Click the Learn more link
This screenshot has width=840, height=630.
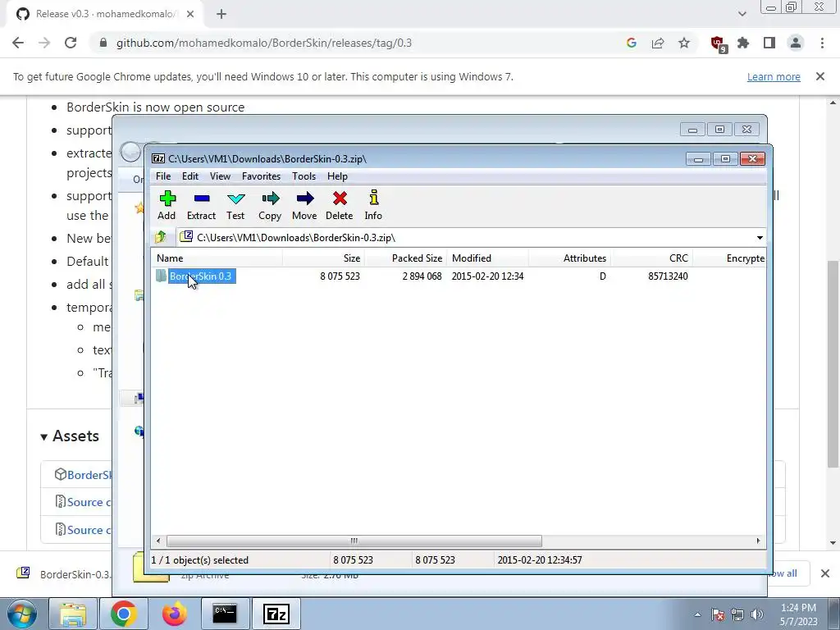pos(774,76)
